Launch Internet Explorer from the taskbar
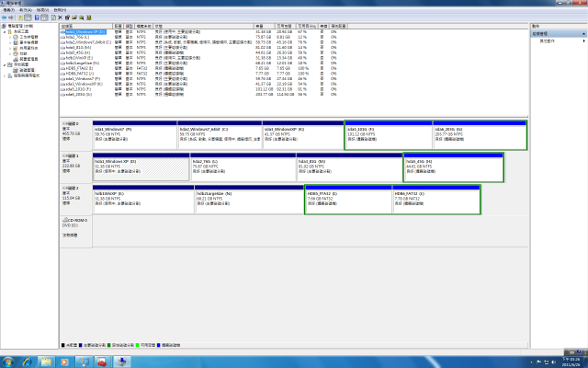588x368 pixels. 28,362
